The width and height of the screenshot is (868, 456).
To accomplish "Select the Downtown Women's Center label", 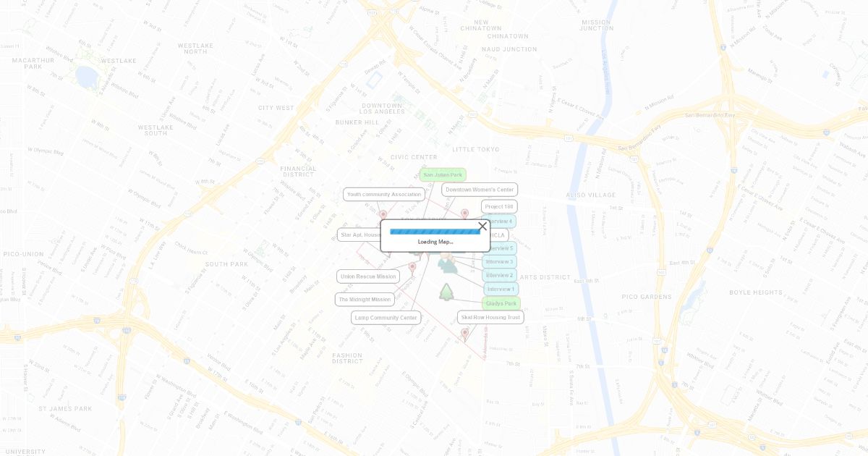I will click(x=480, y=190).
